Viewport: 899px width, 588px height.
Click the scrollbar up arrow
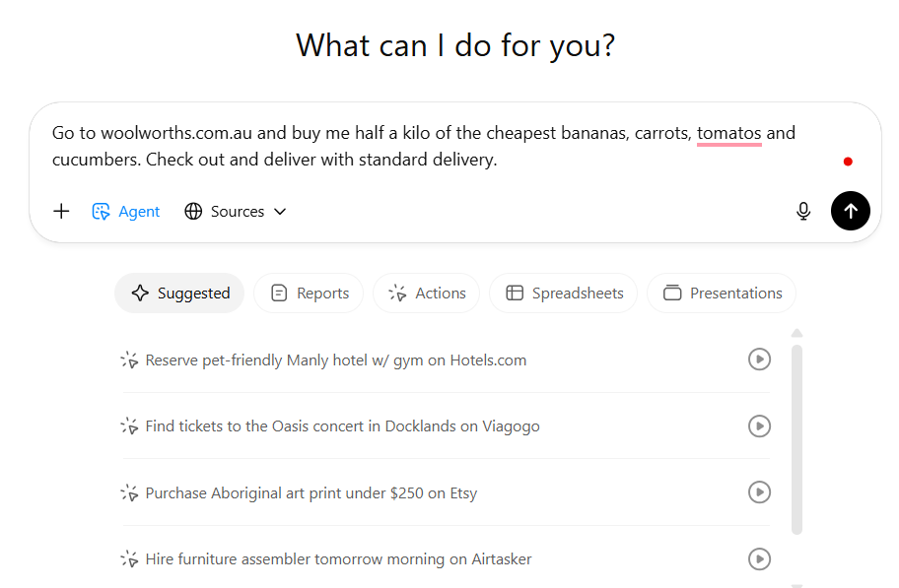(796, 333)
